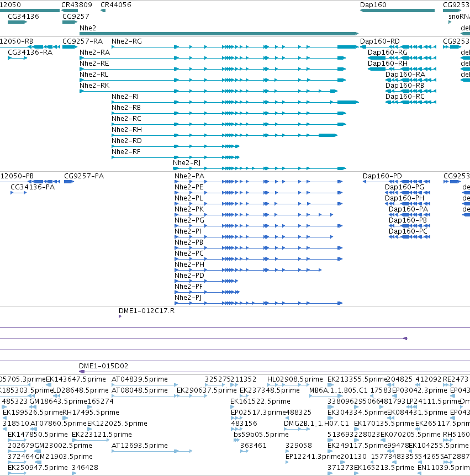The height and width of the screenshot is (476, 470).
Task: Click the Dap160-PC protein label
Action: (408, 231)
